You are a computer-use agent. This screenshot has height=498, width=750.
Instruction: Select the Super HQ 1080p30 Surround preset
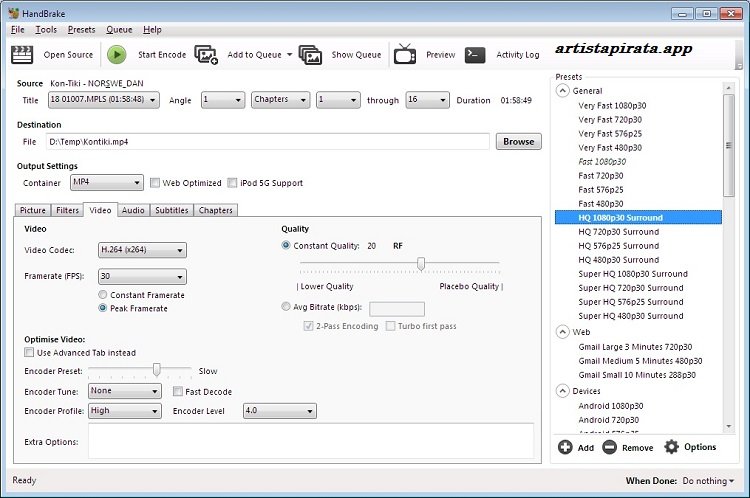(633, 274)
